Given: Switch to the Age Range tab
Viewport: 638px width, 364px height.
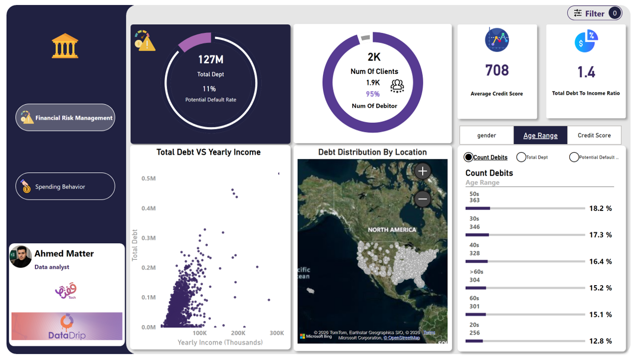Looking at the screenshot, I should (540, 135).
